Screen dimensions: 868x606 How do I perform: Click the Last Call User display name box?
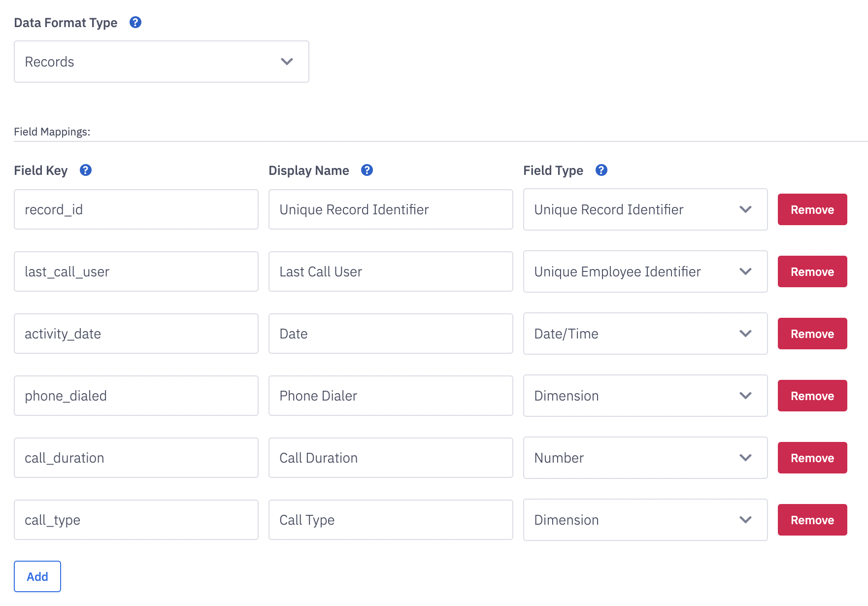pyautogui.click(x=391, y=271)
